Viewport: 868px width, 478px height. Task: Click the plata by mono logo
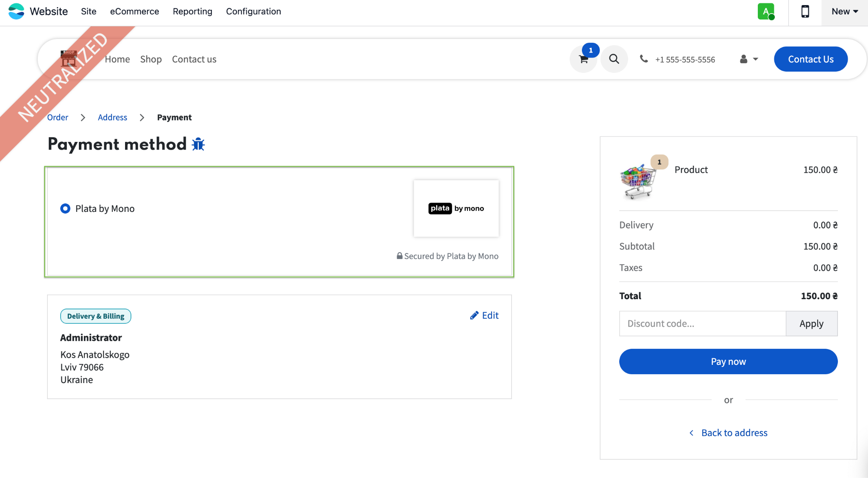tap(456, 208)
